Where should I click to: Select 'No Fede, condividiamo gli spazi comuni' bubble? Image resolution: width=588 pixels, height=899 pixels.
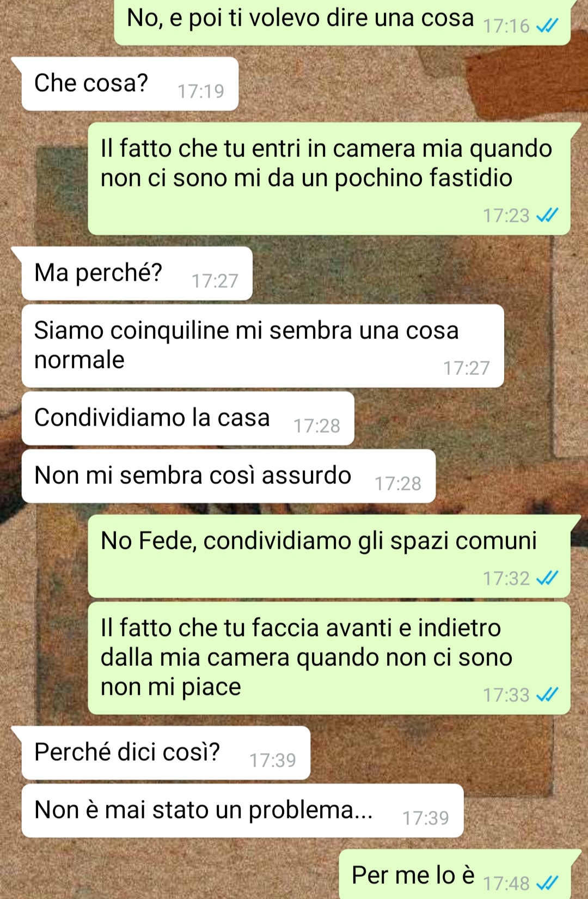pyautogui.click(x=329, y=556)
